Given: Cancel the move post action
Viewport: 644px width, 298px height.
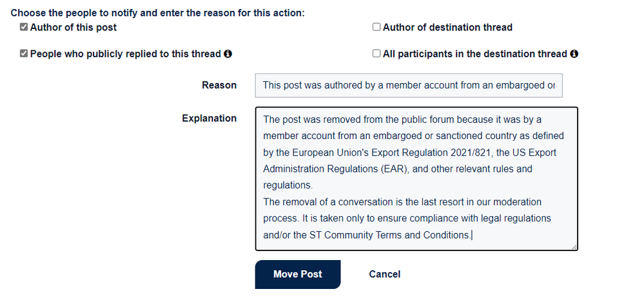Looking at the screenshot, I should point(384,274).
